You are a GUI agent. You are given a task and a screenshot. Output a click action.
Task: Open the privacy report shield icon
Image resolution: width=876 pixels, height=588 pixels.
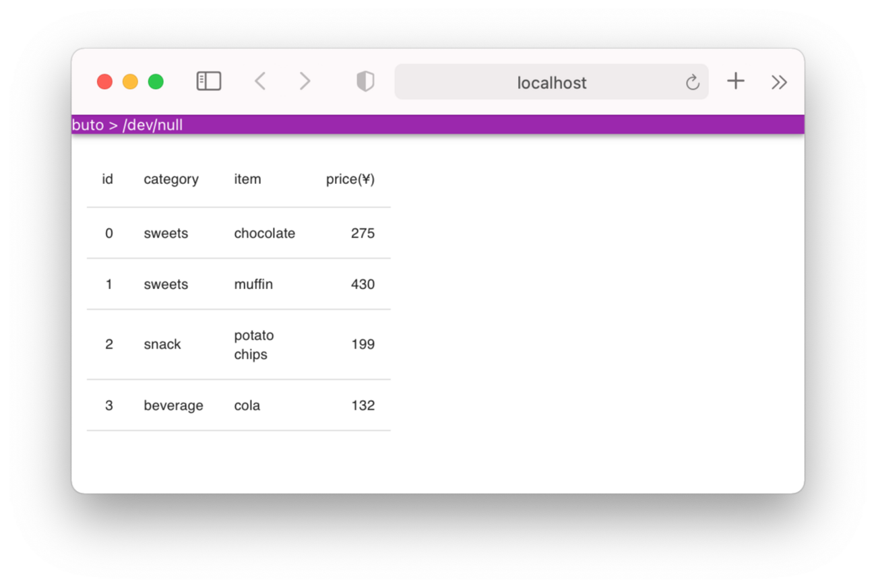365,81
